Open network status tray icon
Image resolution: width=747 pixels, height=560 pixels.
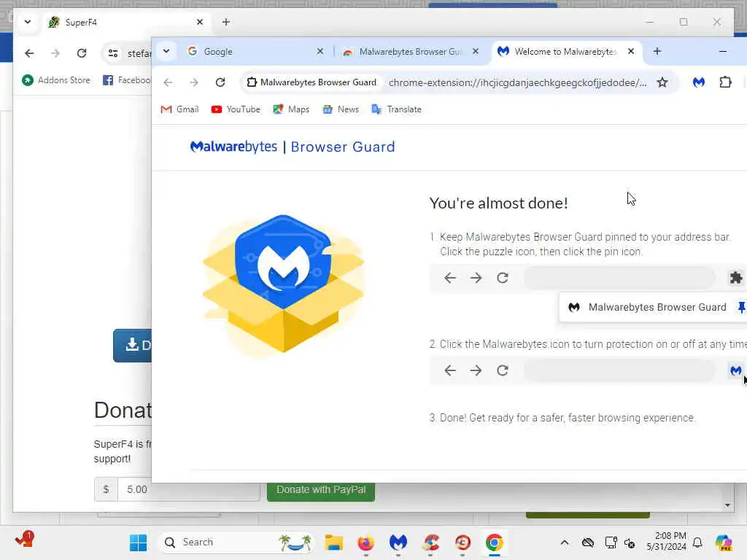(x=611, y=542)
